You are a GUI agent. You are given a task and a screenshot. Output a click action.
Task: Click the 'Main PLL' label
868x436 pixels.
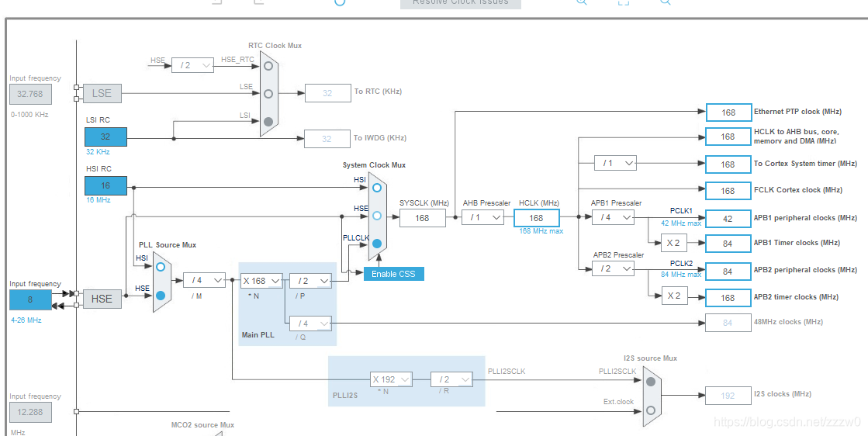pos(258,335)
